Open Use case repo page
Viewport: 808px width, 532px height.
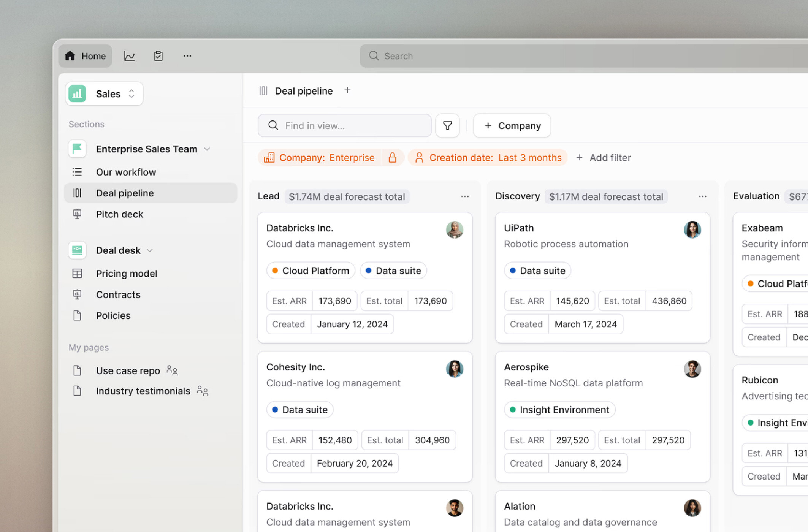pos(128,370)
